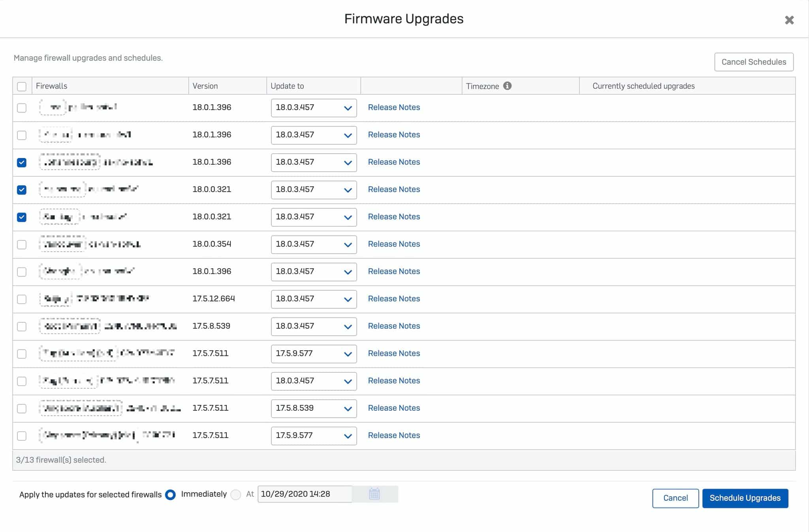Select the Immediately radio option
Image resolution: width=809 pixels, height=532 pixels.
[x=170, y=494]
